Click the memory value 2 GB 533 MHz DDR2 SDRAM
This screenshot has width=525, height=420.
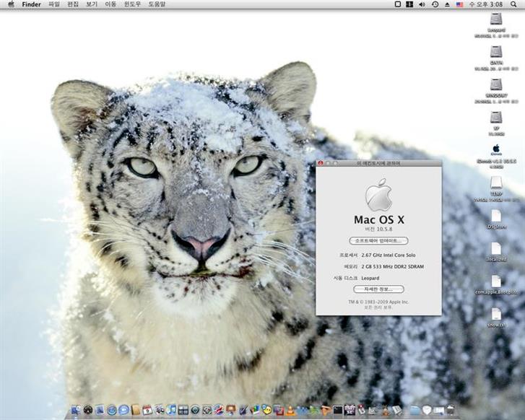[392, 266]
